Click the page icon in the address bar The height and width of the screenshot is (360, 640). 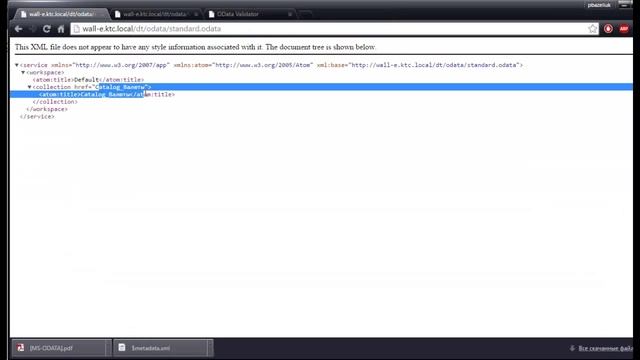pos(76,29)
